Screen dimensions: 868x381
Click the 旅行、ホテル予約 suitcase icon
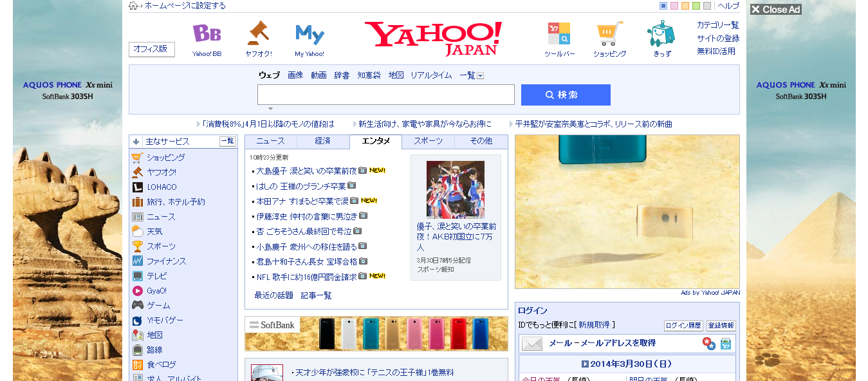coord(137,202)
